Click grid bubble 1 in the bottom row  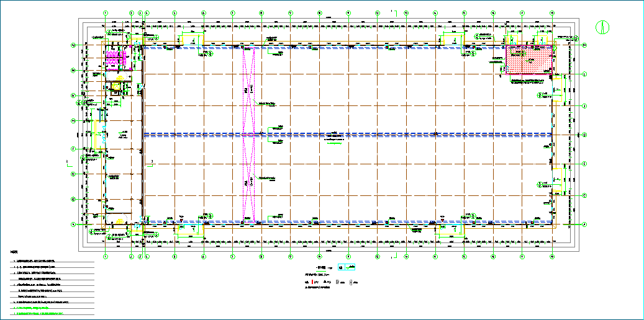[x=106, y=257]
